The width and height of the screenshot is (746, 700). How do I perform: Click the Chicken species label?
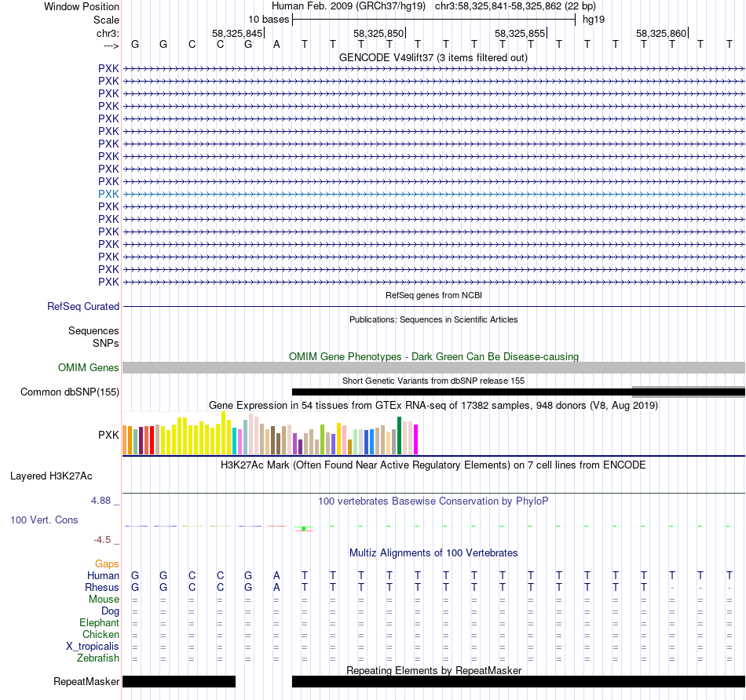(101, 634)
